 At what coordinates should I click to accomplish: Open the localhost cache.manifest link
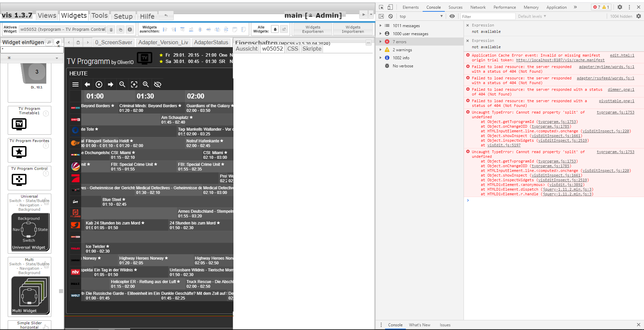(x=560, y=60)
